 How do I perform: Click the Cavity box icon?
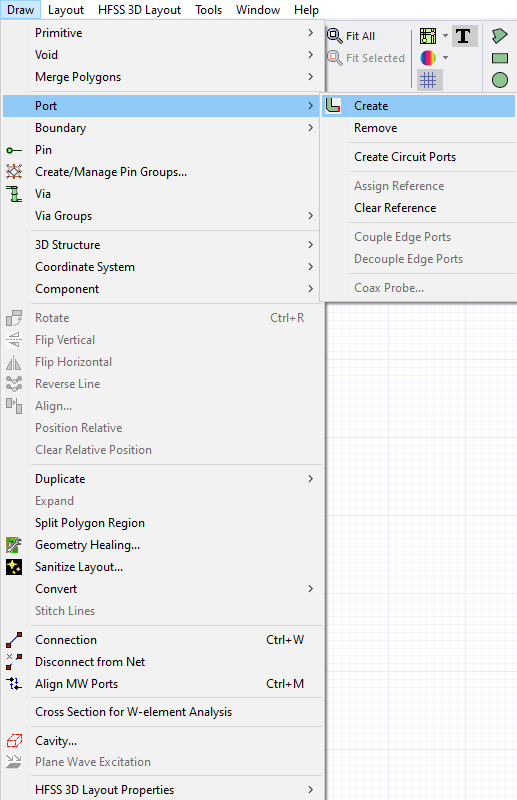pos(14,740)
